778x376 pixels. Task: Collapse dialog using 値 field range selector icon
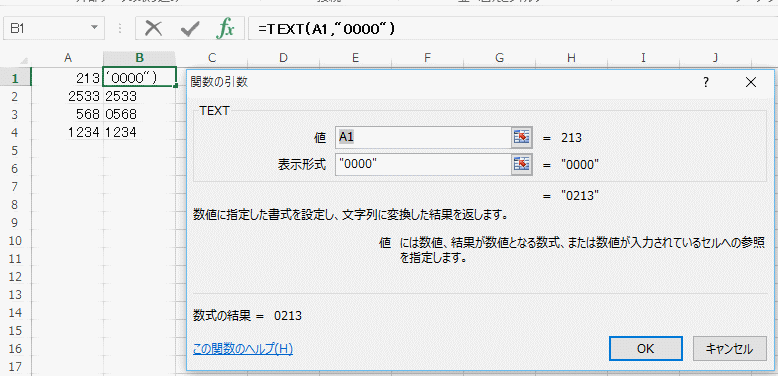[x=521, y=137]
